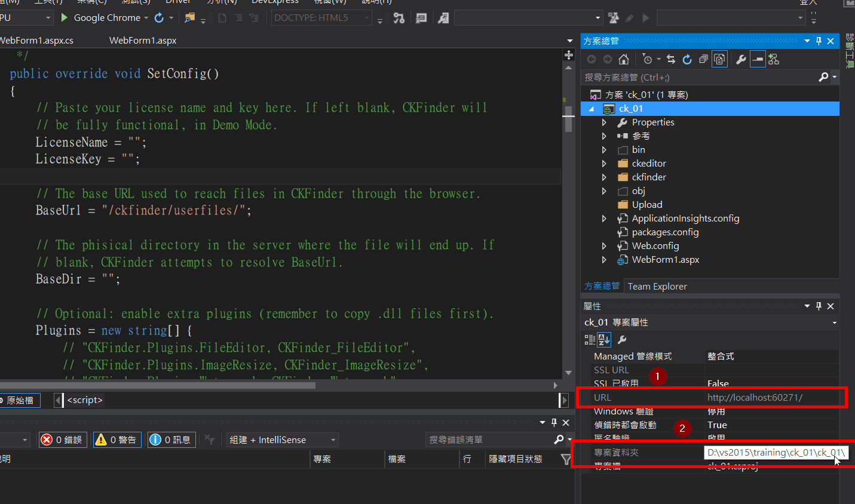Select the obj folder

[638, 191]
